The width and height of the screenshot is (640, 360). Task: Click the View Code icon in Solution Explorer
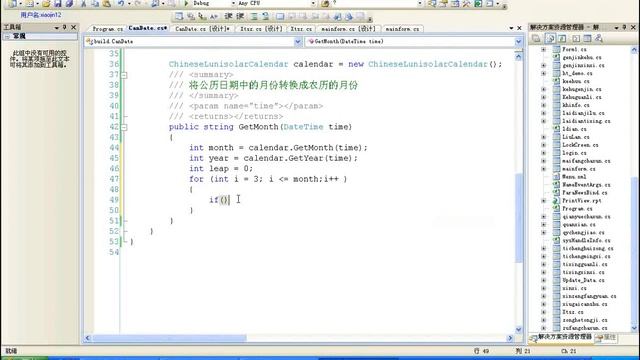(576, 39)
